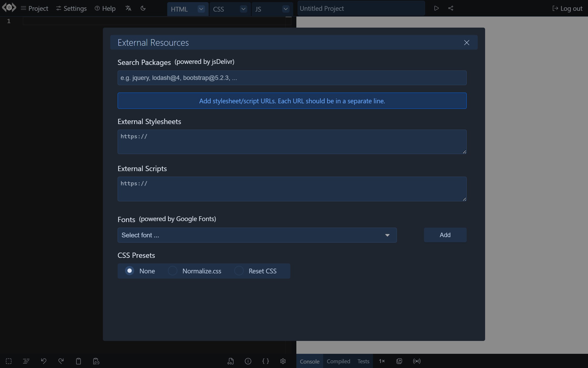Toggle live reload with the broadcast icon
This screenshot has width=588, height=368.
tap(417, 361)
